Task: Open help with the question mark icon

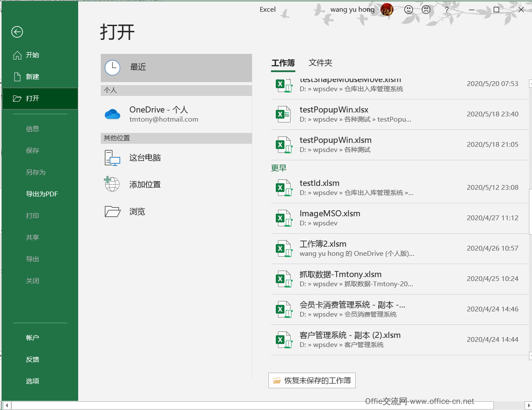Action: (x=447, y=10)
